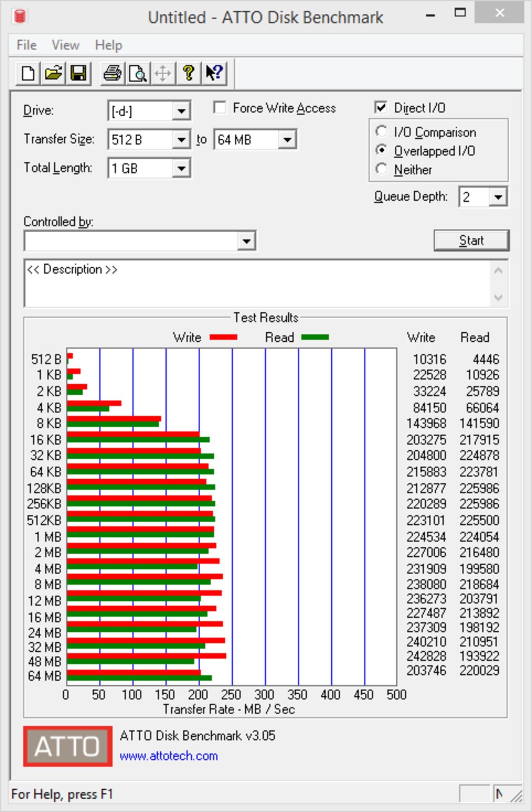Image resolution: width=532 pixels, height=812 pixels.
Task: Open the Total Length dropdown
Action: 181,168
